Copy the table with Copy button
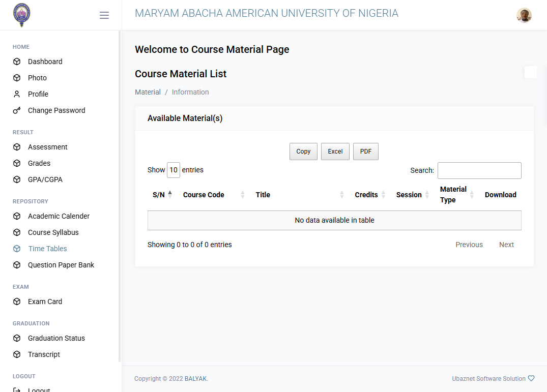This screenshot has width=547, height=392. tap(303, 152)
